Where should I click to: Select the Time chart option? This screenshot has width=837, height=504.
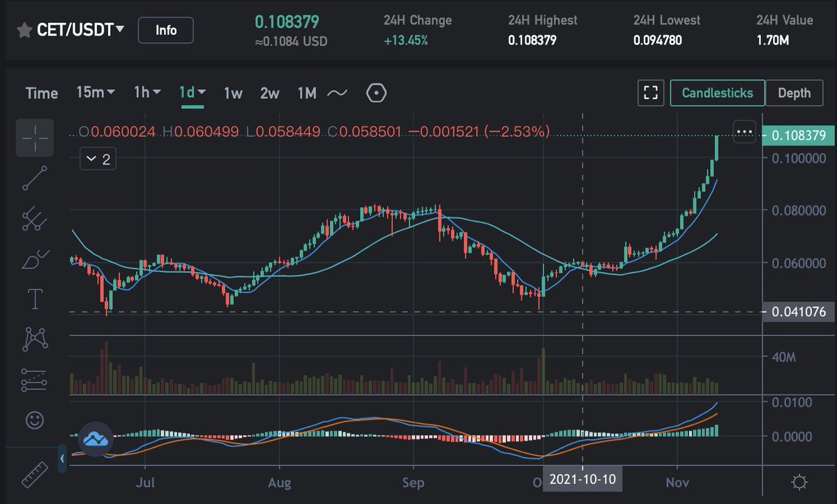pyautogui.click(x=42, y=93)
